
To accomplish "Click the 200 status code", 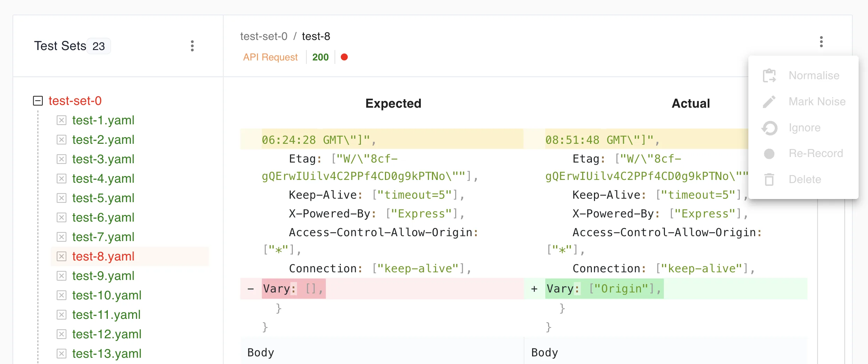I will click(320, 57).
